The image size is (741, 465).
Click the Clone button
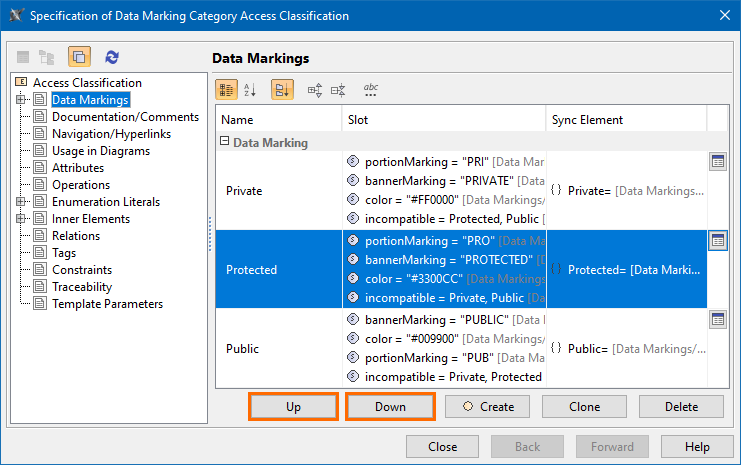tap(585, 407)
